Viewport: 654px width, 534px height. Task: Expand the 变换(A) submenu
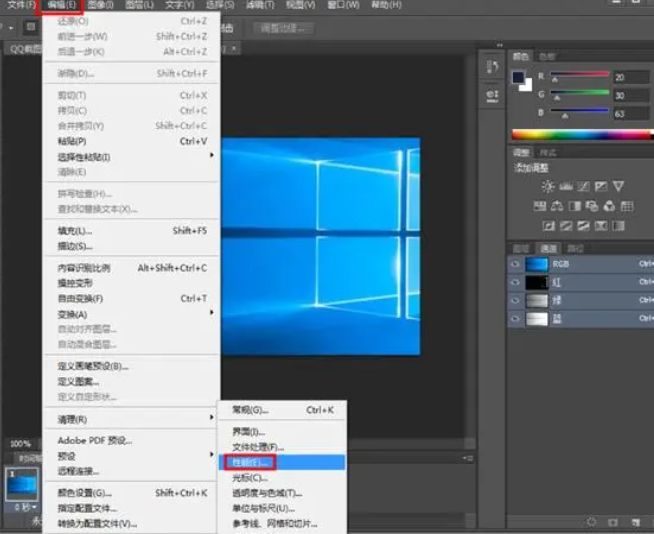tap(130, 312)
